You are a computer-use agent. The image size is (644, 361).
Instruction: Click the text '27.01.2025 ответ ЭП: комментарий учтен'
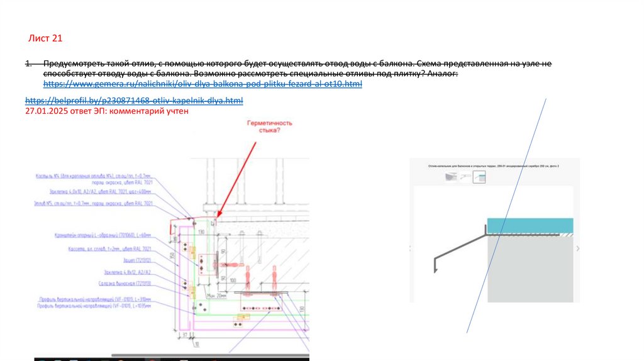click(x=107, y=111)
